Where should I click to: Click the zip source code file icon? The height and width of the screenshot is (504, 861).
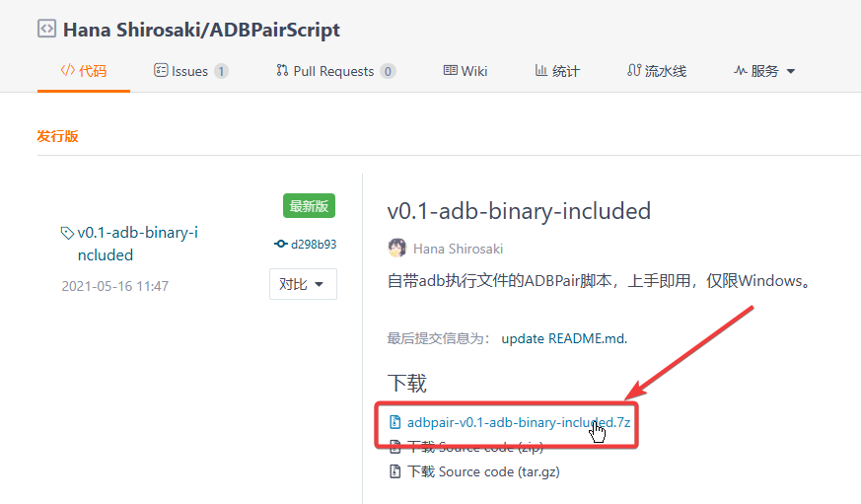395,447
